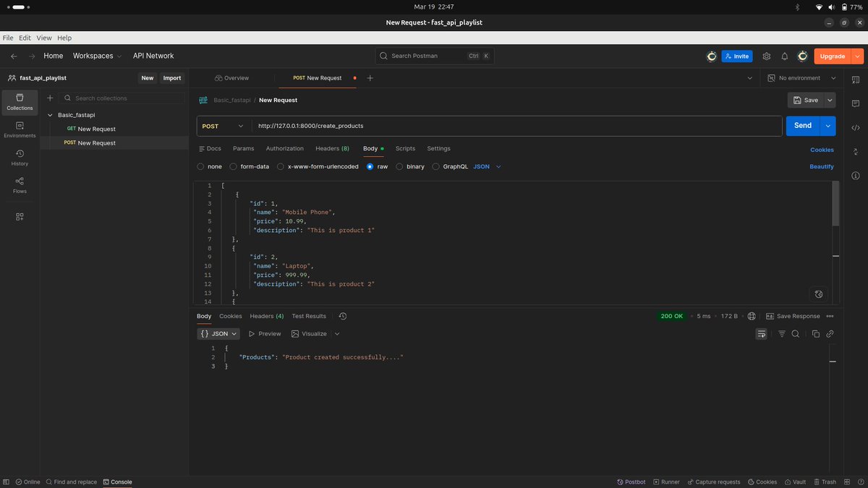
Task: Open the Environments sidebar panel
Action: tap(20, 129)
